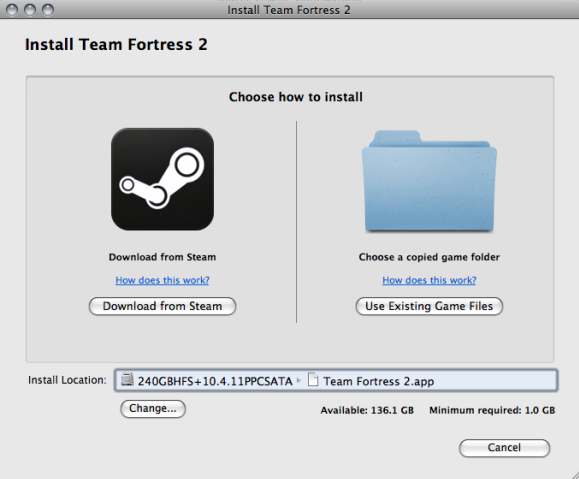Click the path separator arrow in Install Location

click(x=299, y=380)
